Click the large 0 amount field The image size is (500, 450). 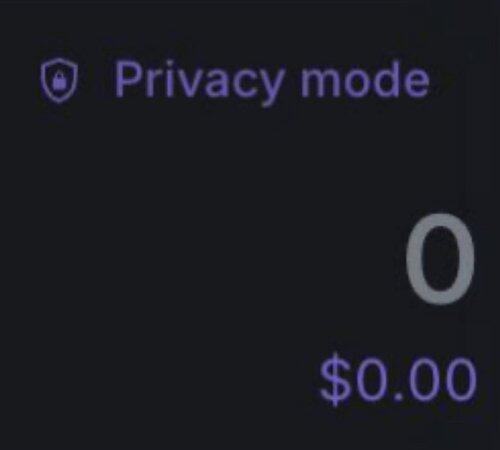click(440, 259)
